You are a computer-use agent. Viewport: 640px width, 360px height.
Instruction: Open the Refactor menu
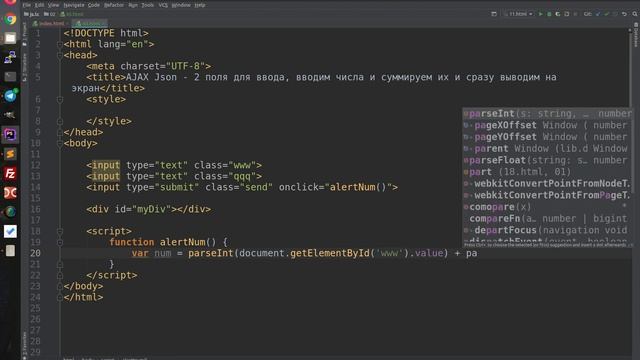tap(114, 5)
